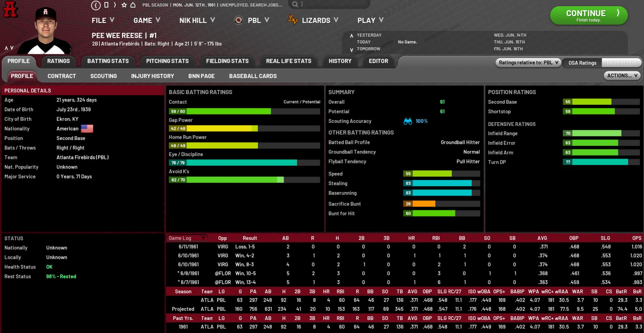Switch to the Contract sub-tab
This screenshot has height=333, width=644.
point(62,76)
